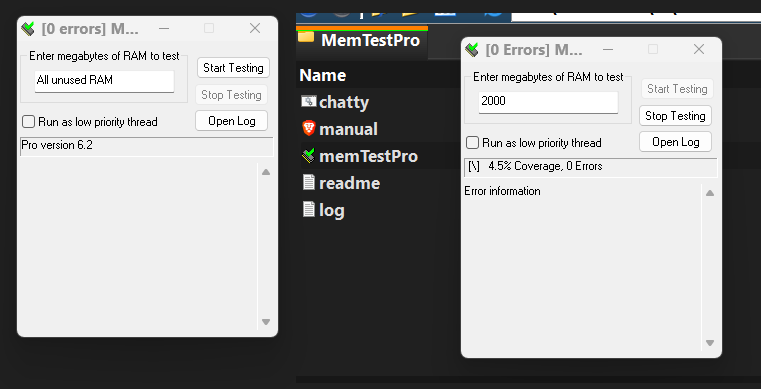Click the Brave icon beside manual
761x389 pixels.
[309, 128]
